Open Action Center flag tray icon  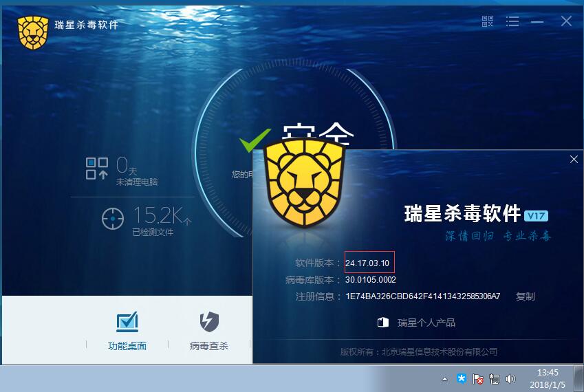(x=478, y=380)
